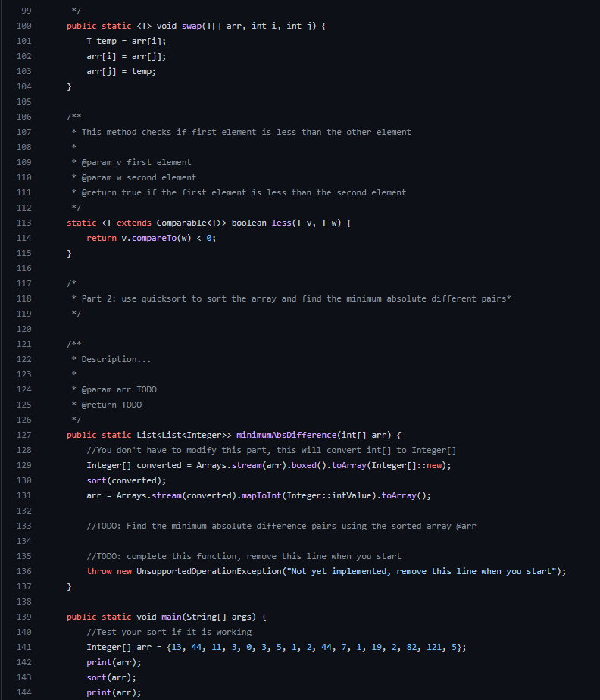Click 'arr[i] = arr[j];' statement
The image size is (600, 700).
click(x=127, y=56)
